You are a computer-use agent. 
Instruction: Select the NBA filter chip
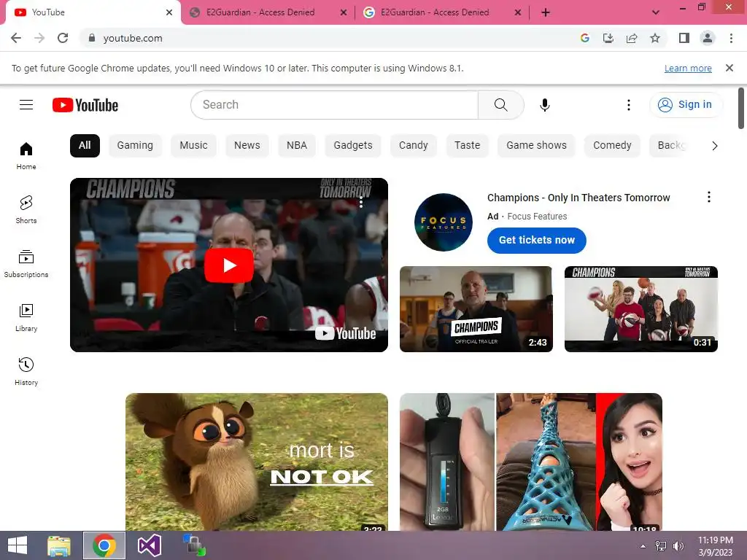(297, 146)
